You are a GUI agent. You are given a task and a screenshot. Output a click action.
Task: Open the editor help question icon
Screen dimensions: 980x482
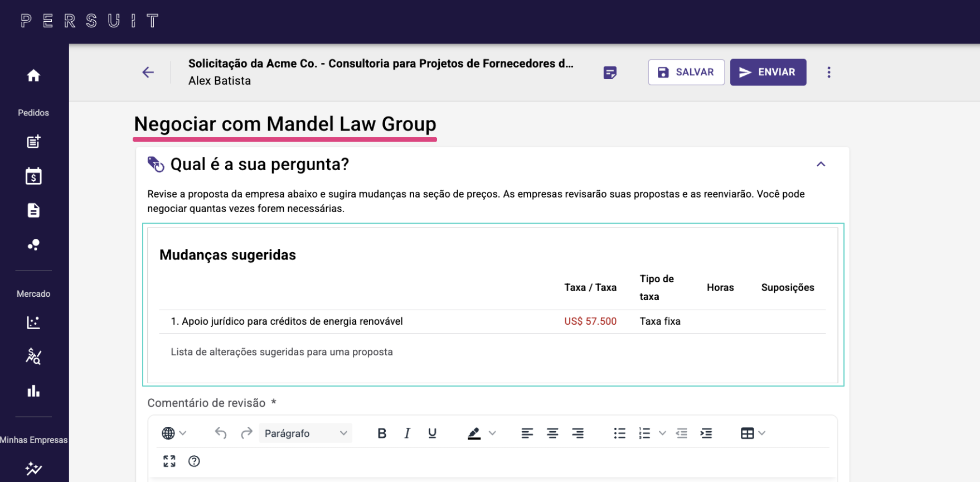click(194, 461)
